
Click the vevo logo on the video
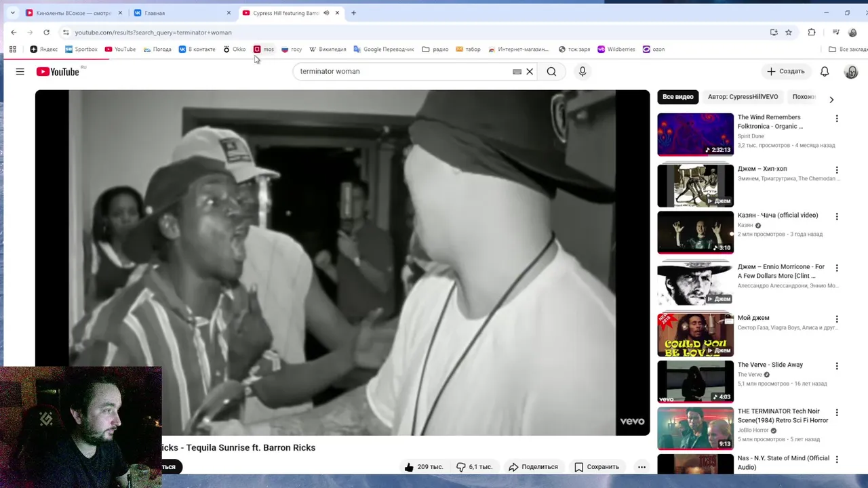632,422
